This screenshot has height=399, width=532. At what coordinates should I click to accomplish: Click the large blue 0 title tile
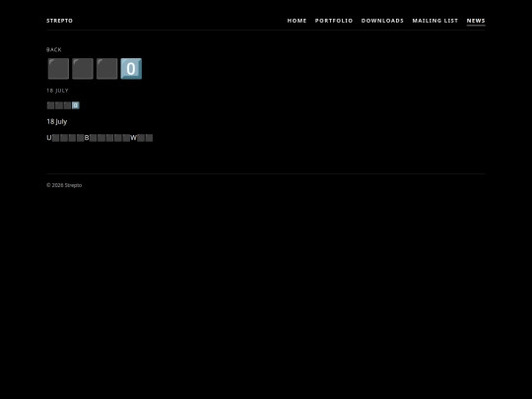point(131,69)
